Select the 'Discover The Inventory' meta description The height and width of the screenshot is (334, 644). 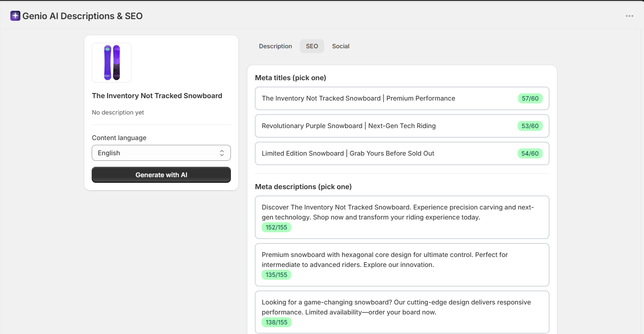(x=402, y=217)
